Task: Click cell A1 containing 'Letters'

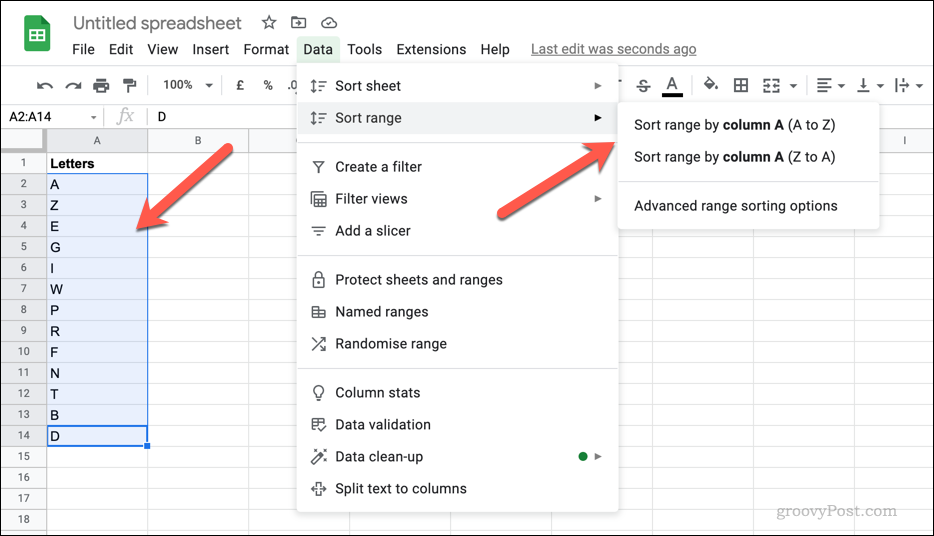Action: point(97,162)
